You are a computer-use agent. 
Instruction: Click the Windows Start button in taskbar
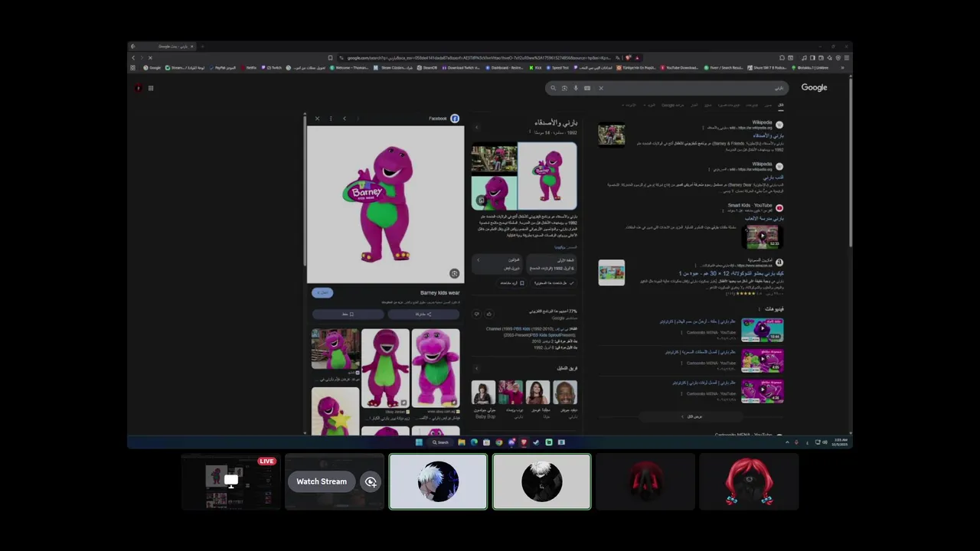coord(419,442)
